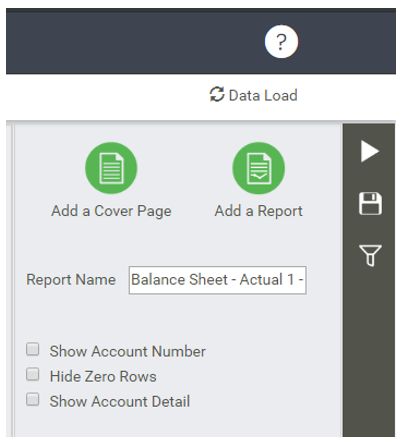Screen dimensions: 402x443
Task: Click the green Add a Report icon
Action: pos(259,168)
